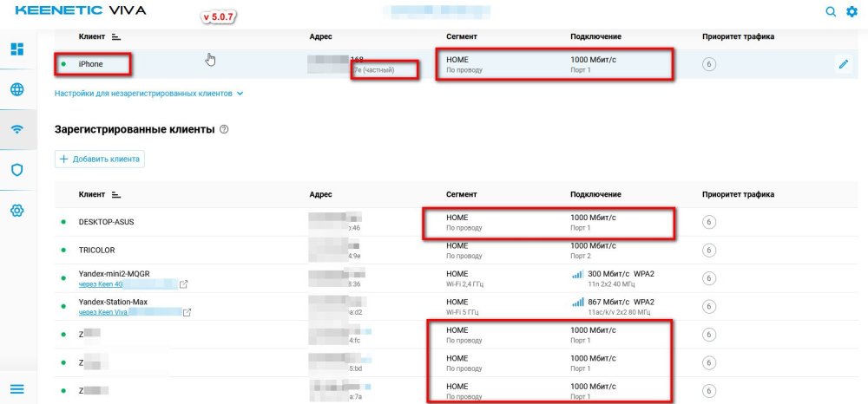Viewport: 868px width, 404px height.
Task: Edit the iPhone client with pencil icon
Action: (843, 65)
